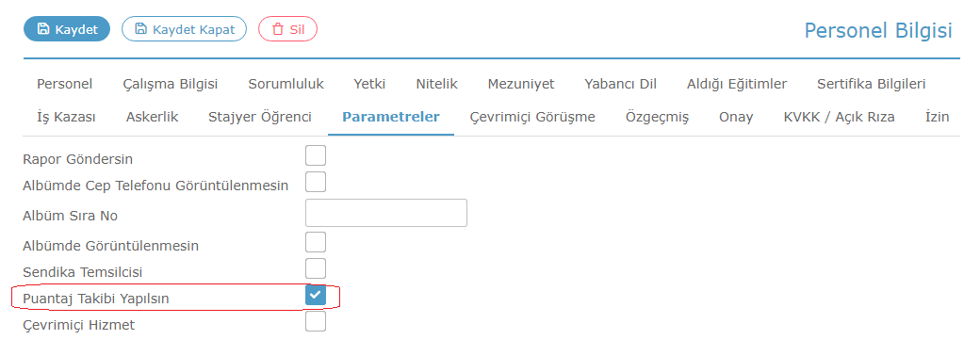This screenshot has width=980, height=356.
Task: Click the Kaydet save button
Action: click(x=67, y=29)
